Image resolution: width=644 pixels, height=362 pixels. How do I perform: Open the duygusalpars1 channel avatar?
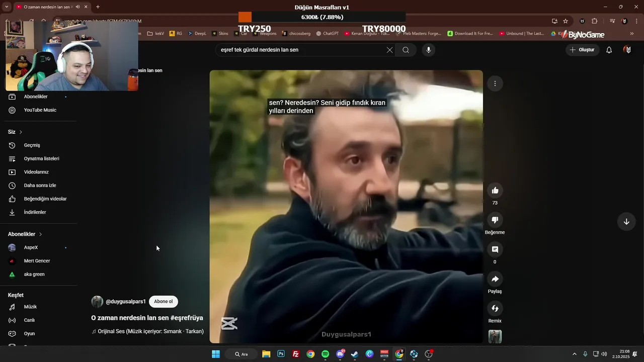(97, 302)
